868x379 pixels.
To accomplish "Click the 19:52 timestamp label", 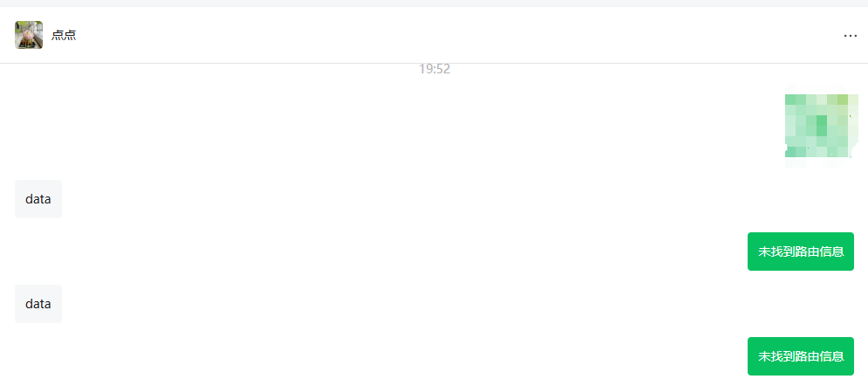I will [x=434, y=69].
